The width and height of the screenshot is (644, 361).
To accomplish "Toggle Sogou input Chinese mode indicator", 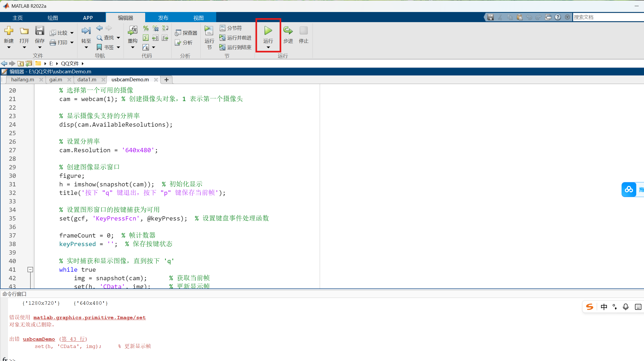I will coord(604,307).
